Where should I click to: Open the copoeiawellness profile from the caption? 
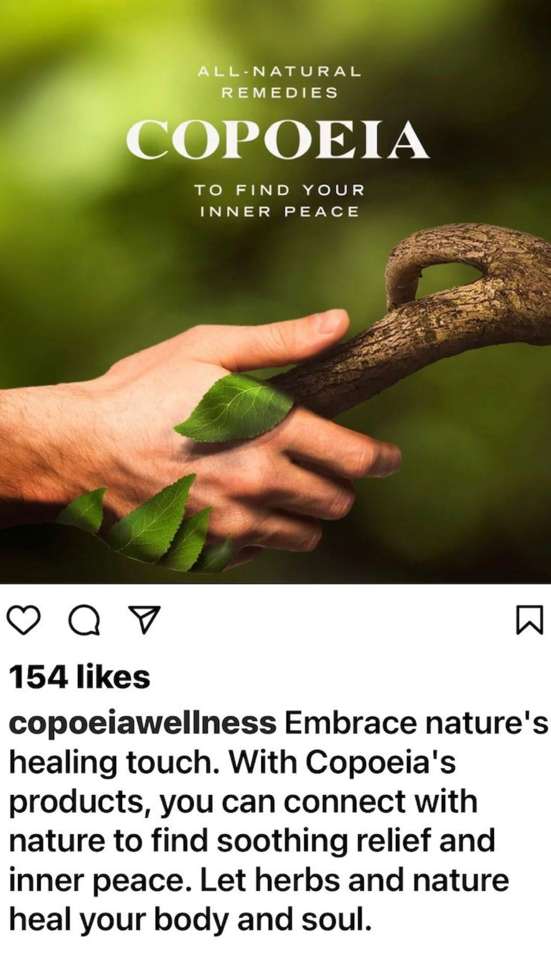pos(143,723)
